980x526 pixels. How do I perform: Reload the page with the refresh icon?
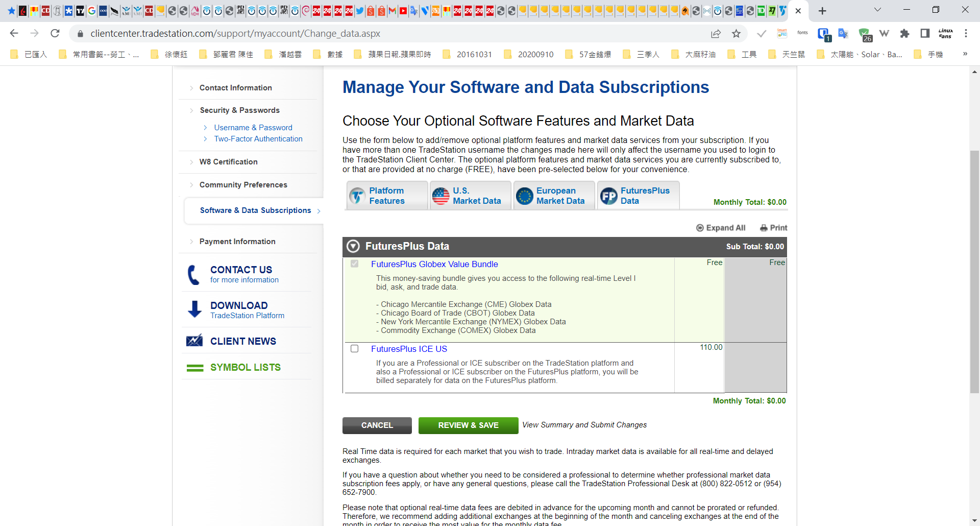[55, 33]
